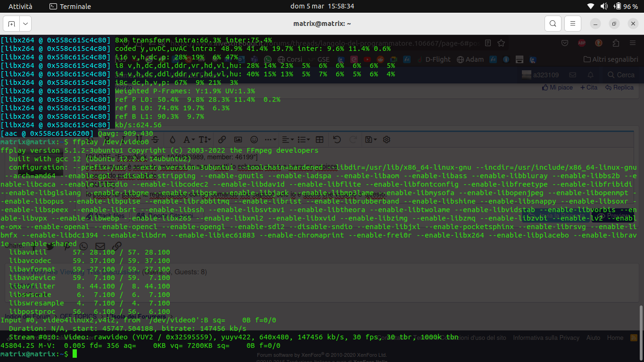644x362 pixels.
Task: Click the libswresample version line
Action: point(89,303)
